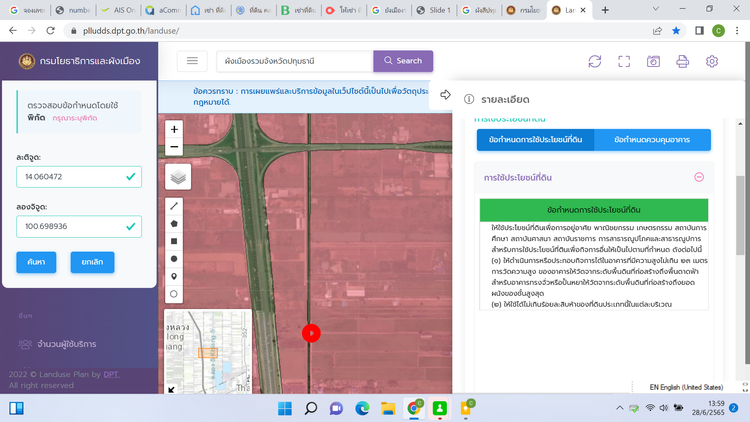The height and width of the screenshot is (422, 750).
Task: Collapse the รายละเอียด panel with arrow
Action: [x=445, y=96]
